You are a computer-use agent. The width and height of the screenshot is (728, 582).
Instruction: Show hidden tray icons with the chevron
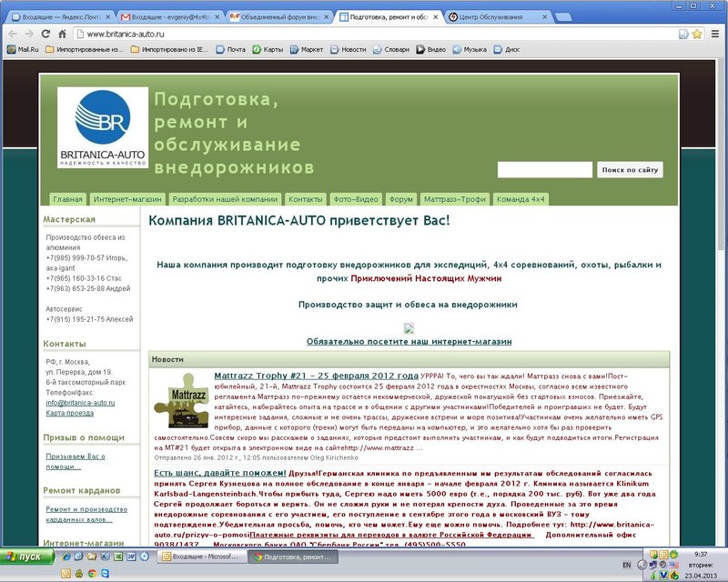642,565
